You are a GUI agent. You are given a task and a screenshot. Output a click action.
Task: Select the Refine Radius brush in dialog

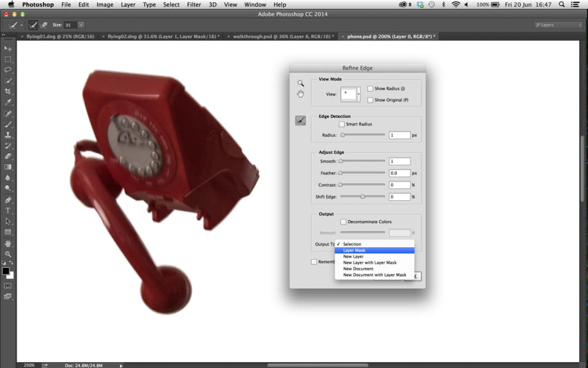(300, 121)
